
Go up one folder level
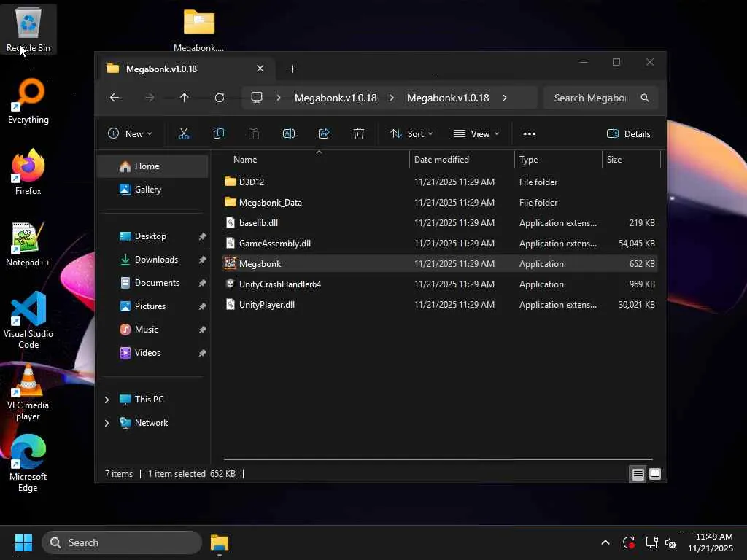(185, 98)
